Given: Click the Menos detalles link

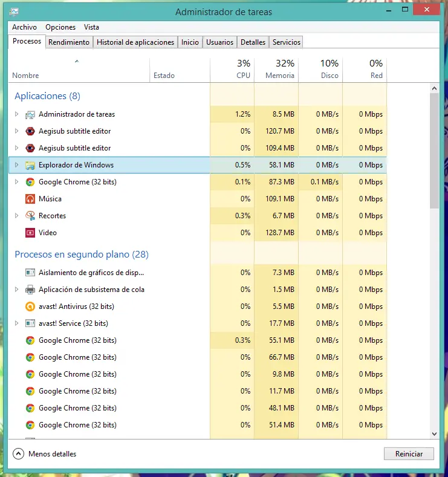Looking at the screenshot, I should pos(53,454).
